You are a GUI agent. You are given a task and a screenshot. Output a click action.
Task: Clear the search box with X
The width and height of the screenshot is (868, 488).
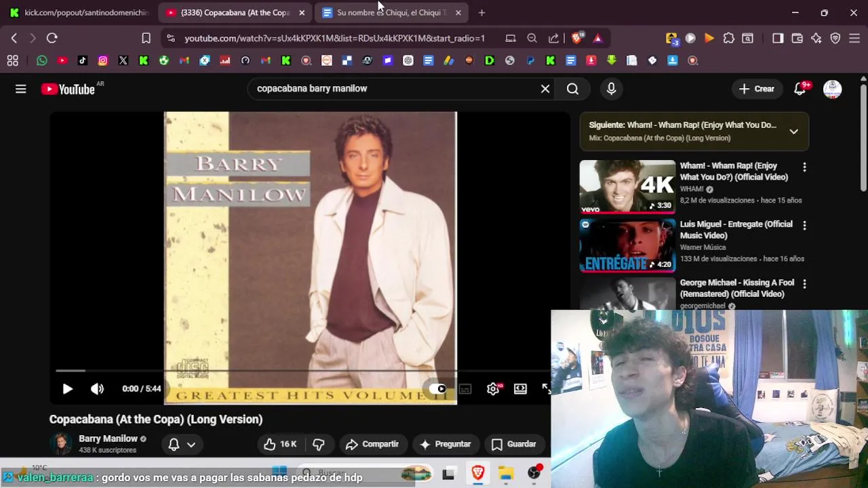(x=545, y=89)
